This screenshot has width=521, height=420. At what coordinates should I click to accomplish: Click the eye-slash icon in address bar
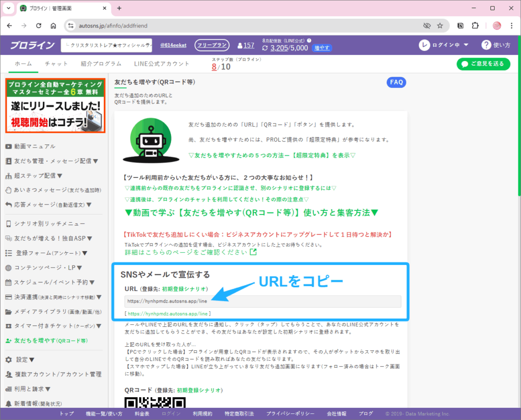[427, 25]
